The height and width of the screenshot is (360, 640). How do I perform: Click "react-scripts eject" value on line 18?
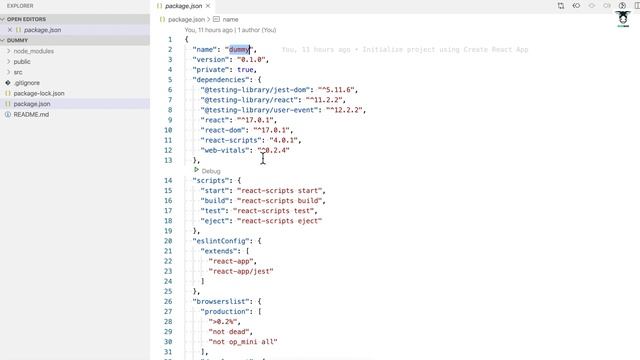tap(280, 221)
